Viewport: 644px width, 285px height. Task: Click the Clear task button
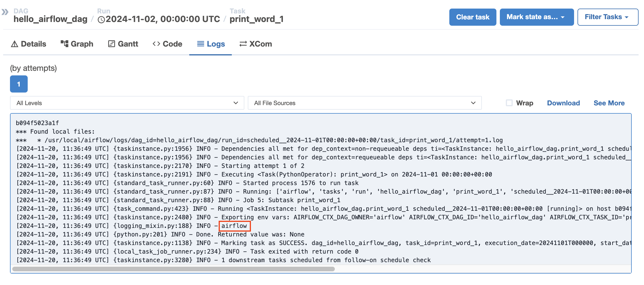point(473,17)
